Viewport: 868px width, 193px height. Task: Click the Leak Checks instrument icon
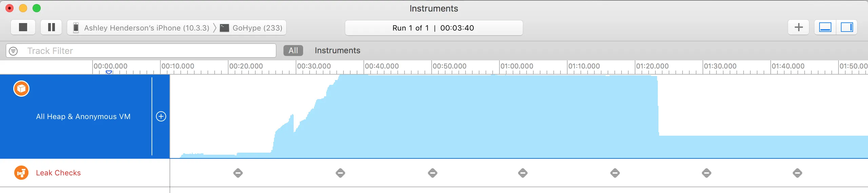[21, 173]
